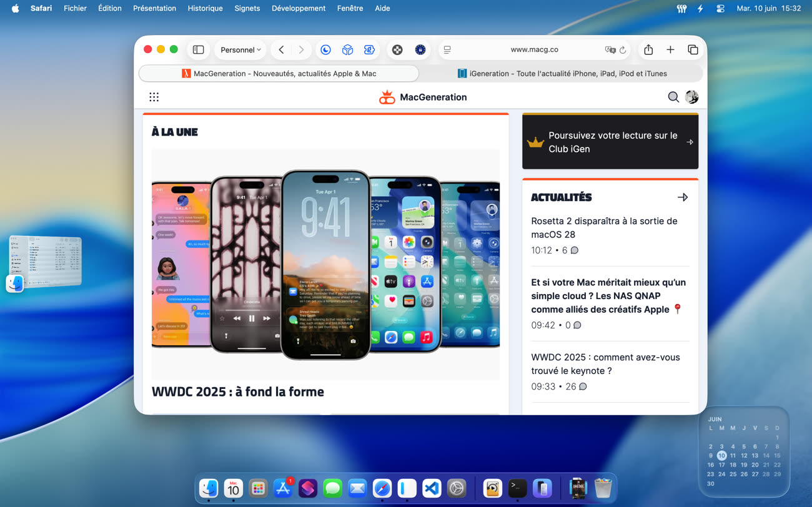
Task: Select the Finder window thumbnail in Stage Manager
Action: tap(45, 262)
